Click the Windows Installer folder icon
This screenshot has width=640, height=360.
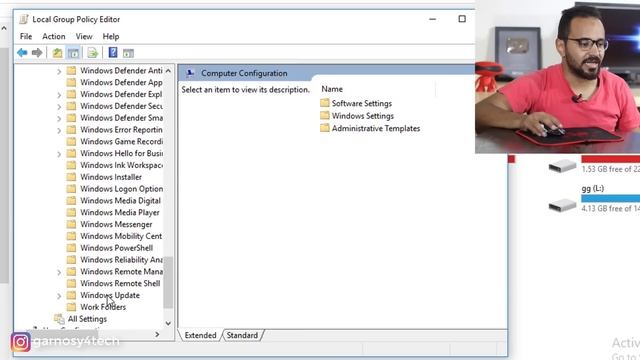coord(71,177)
